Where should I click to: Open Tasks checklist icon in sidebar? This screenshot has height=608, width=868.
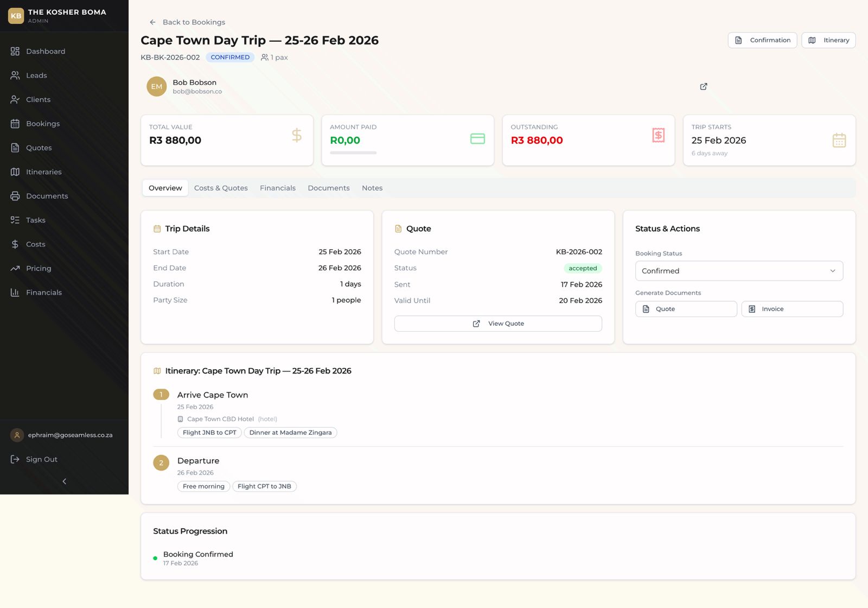point(15,220)
